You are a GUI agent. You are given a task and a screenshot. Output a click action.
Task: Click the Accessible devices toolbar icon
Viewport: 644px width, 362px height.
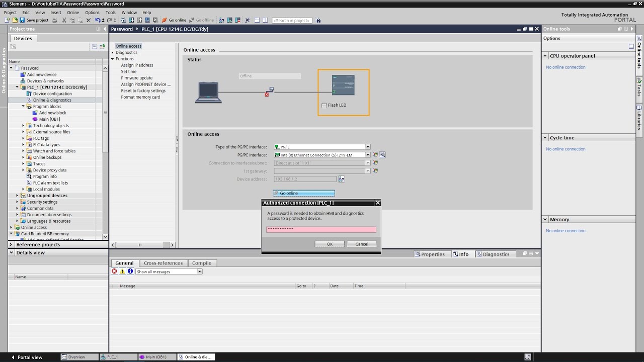tap(221, 20)
